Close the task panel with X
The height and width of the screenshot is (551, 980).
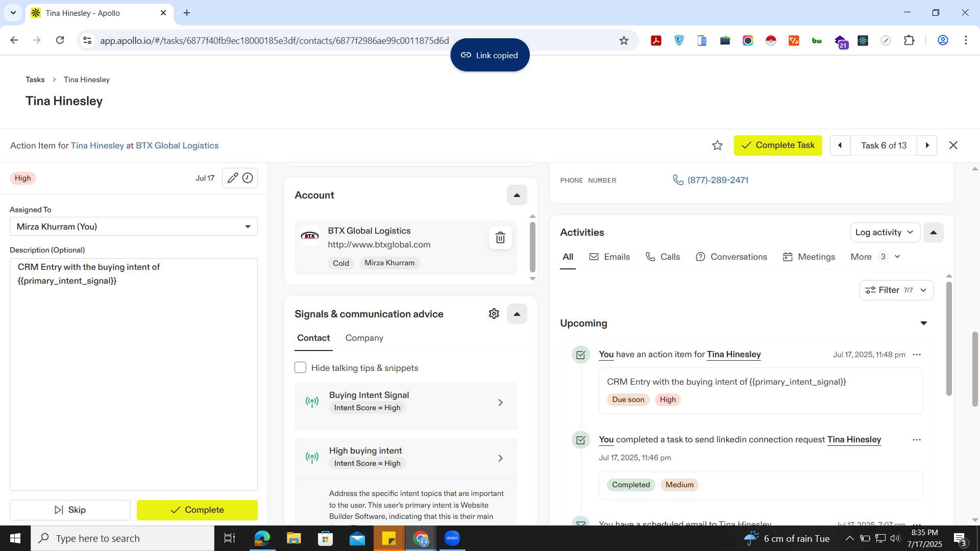click(953, 145)
